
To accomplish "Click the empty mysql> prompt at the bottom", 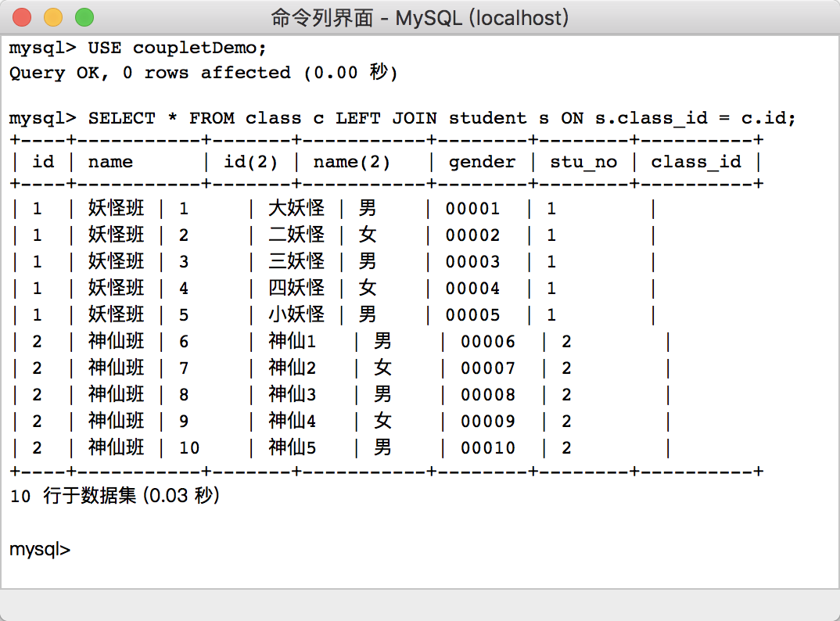I will [x=40, y=549].
